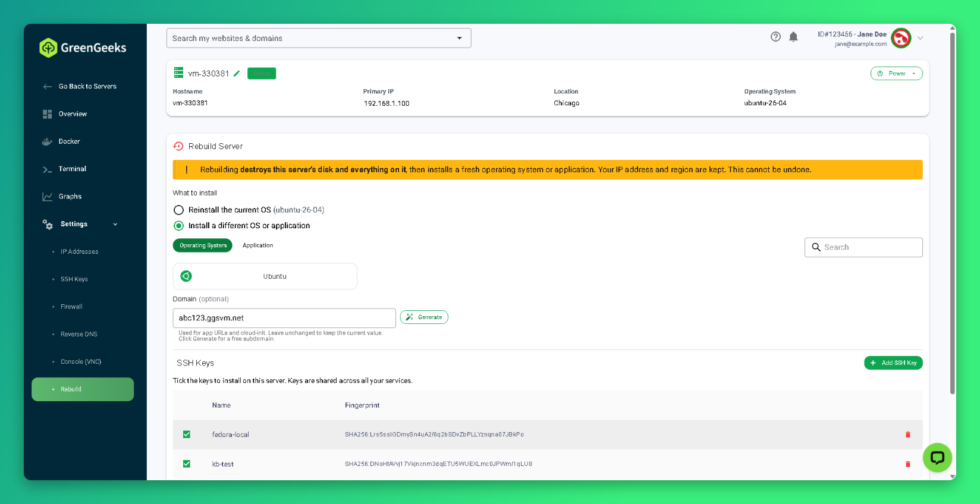Click the Docker whale icon

[x=48, y=141]
